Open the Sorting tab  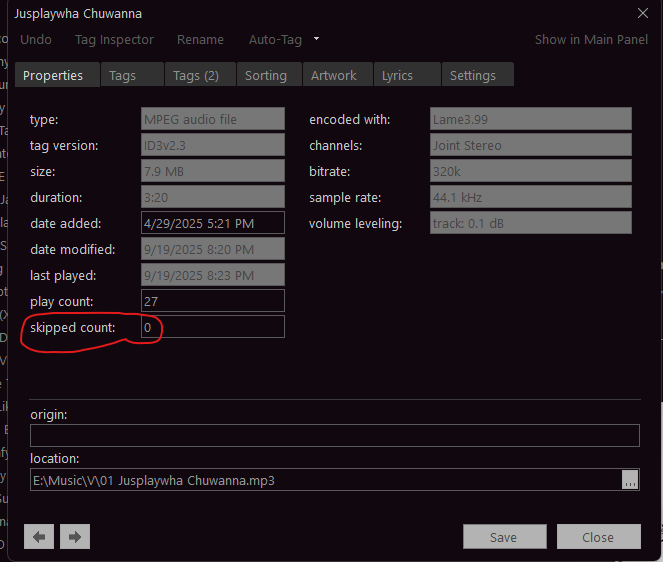pos(269,75)
